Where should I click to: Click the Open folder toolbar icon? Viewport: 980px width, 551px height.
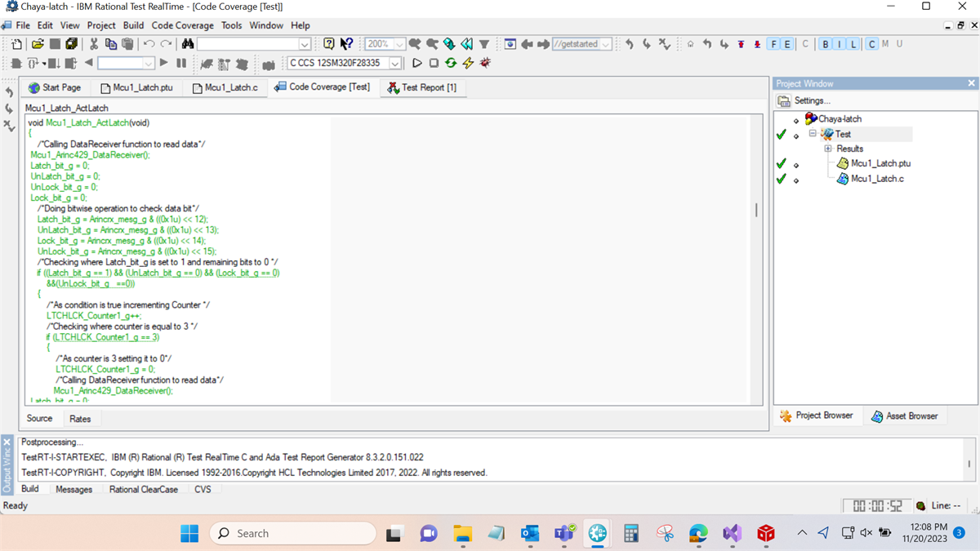[x=38, y=44]
